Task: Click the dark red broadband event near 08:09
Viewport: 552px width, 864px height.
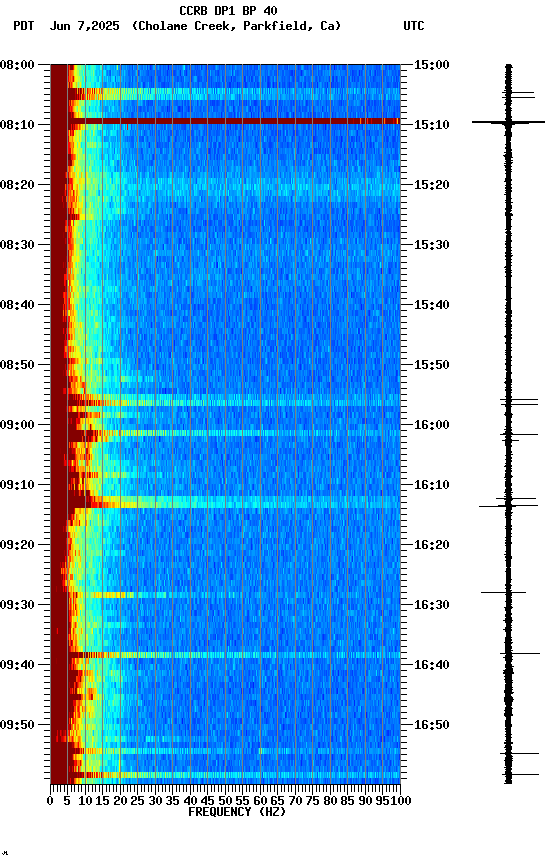Action: (x=234, y=121)
